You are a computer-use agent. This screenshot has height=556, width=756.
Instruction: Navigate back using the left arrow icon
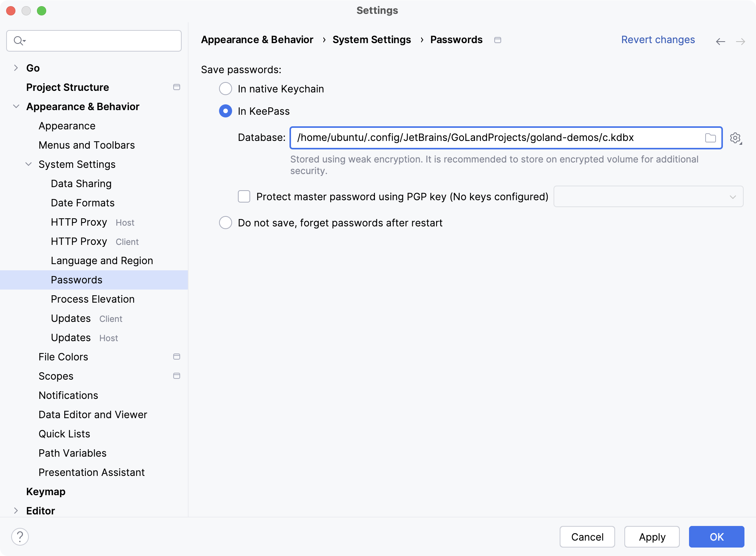click(720, 41)
